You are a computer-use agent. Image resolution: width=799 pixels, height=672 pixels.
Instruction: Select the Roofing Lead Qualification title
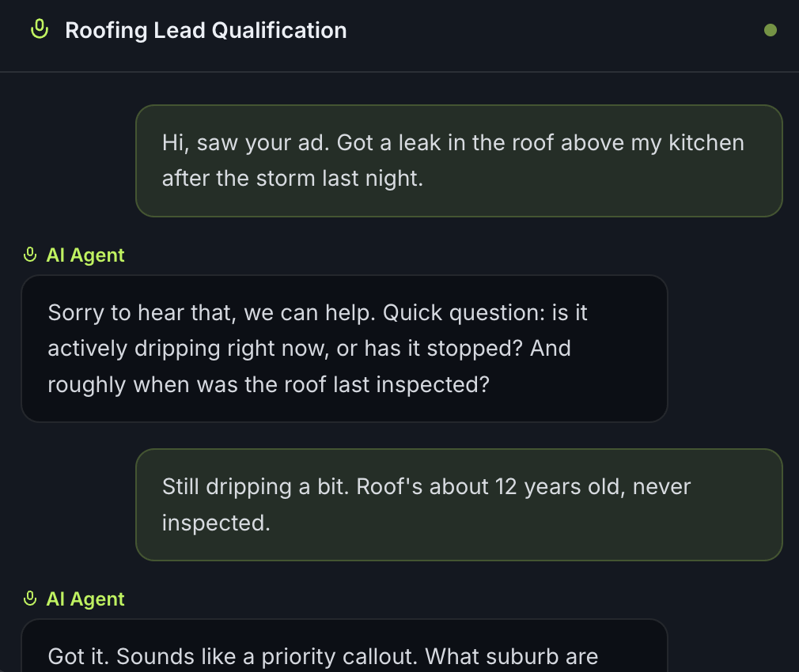(206, 30)
